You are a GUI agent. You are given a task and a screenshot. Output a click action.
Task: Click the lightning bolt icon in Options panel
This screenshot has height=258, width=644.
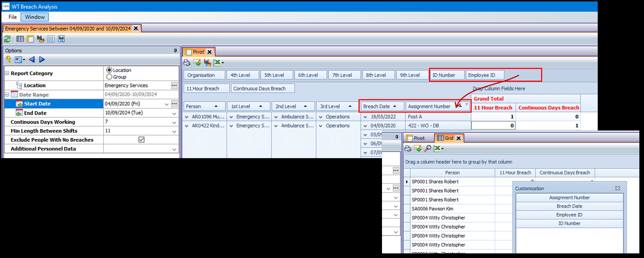point(9,59)
